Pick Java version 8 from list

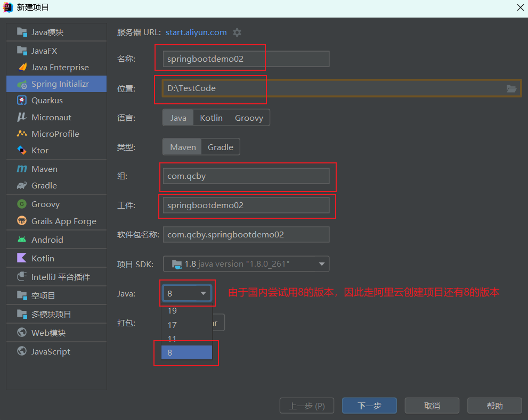tap(187, 352)
